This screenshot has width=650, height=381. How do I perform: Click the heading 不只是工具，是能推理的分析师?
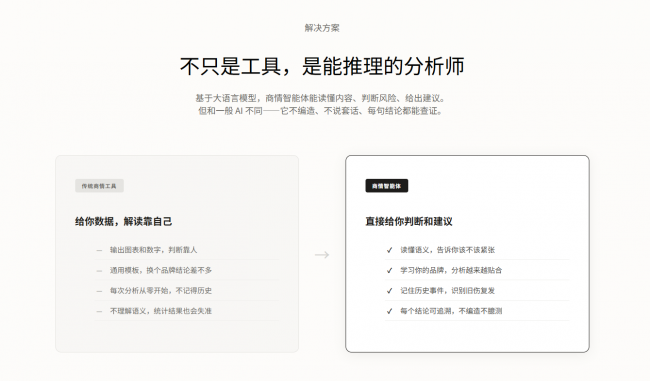pos(322,66)
